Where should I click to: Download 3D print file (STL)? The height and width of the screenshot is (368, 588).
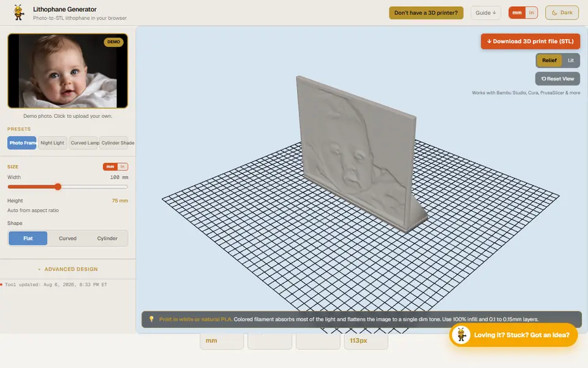[530, 41]
